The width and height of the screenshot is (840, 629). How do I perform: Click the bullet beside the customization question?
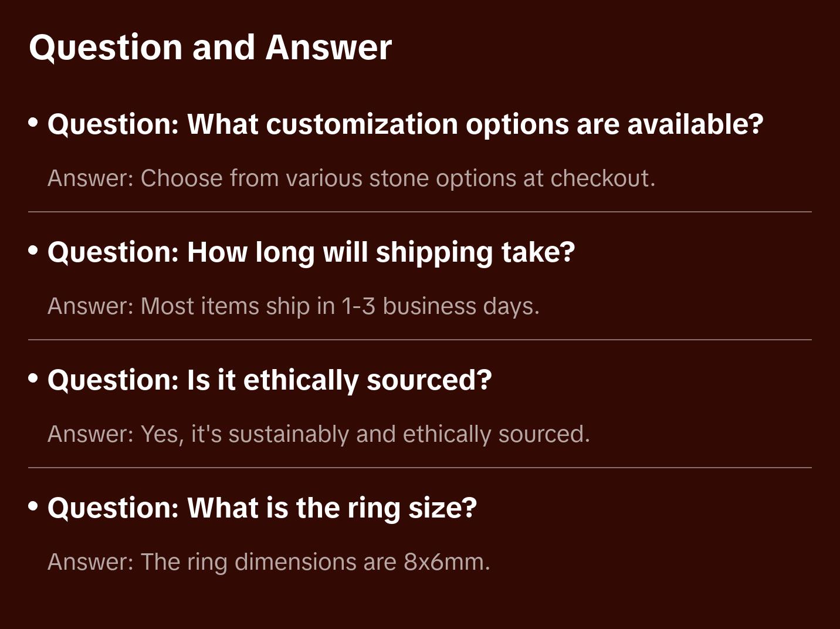33,123
